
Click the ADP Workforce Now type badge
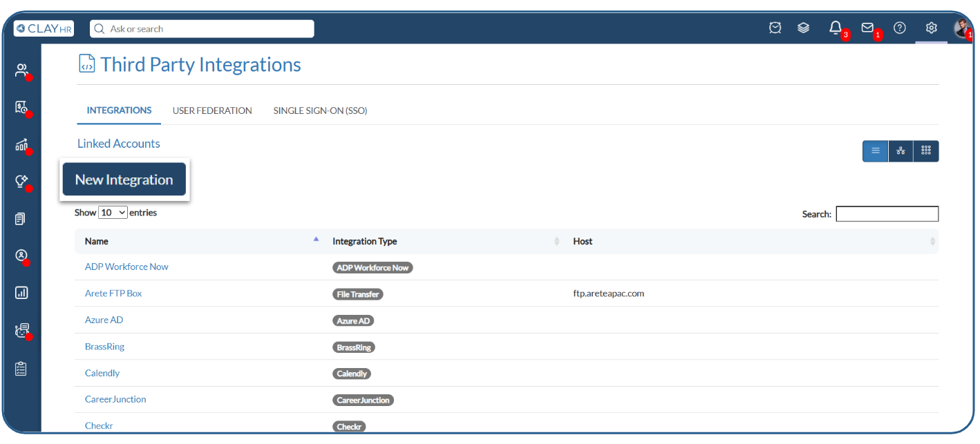pyautogui.click(x=373, y=267)
